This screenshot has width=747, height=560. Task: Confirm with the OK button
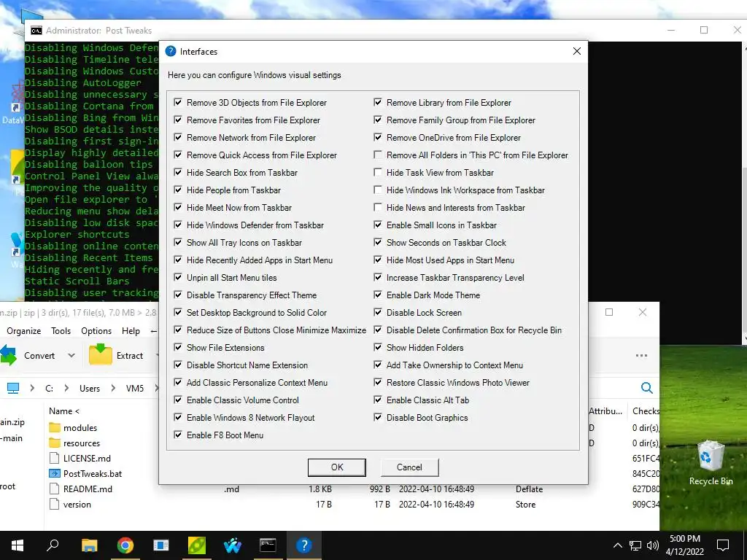coord(337,467)
